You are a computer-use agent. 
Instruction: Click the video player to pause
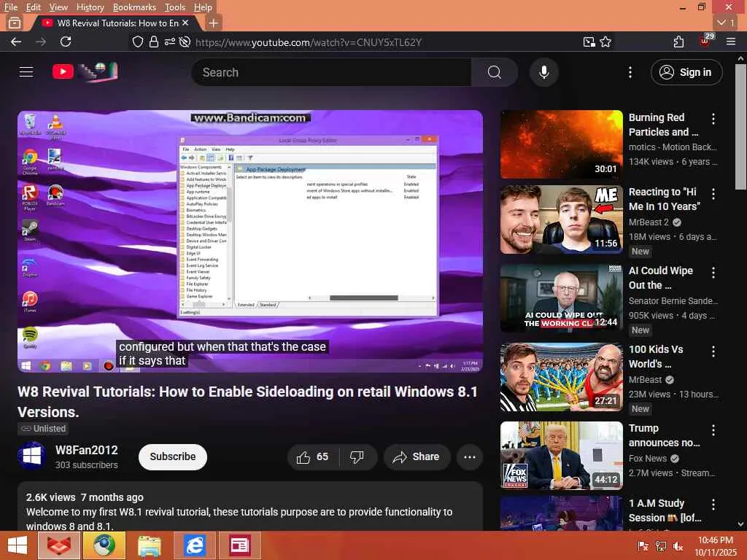coord(250,241)
